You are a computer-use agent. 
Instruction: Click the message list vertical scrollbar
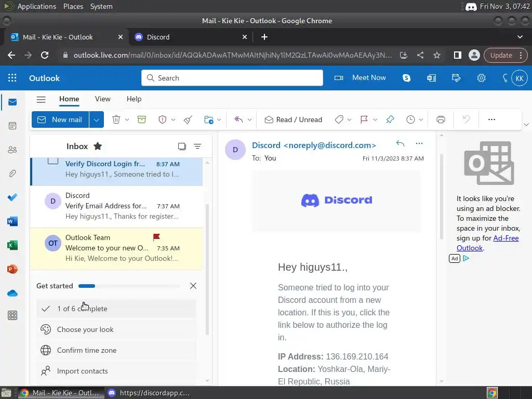point(207,270)
